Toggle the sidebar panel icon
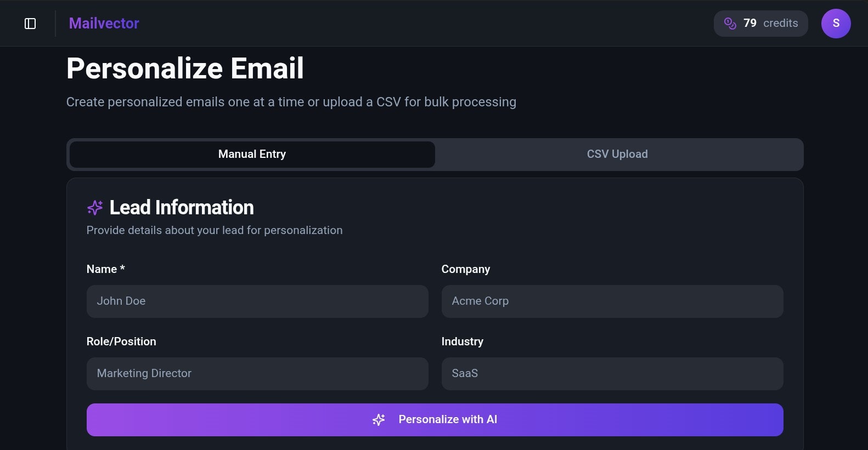868x450 pixels. tap(30, 24)
